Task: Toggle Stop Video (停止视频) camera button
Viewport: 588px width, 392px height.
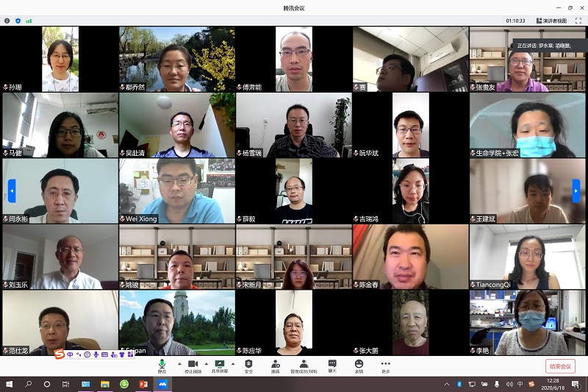Action: click(x=193, y=365)
